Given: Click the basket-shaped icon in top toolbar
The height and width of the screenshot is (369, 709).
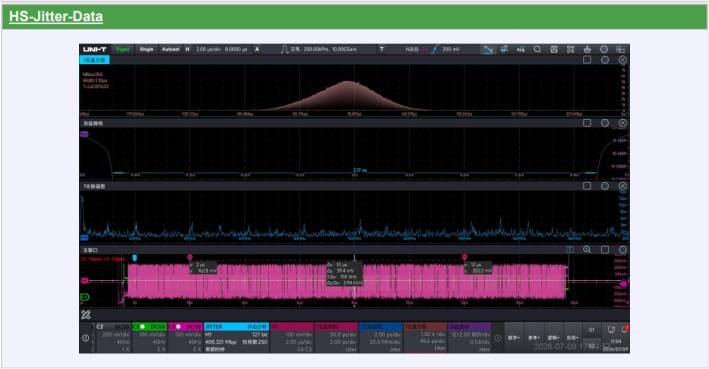Looking at the screenshot, I should (587, 49).
